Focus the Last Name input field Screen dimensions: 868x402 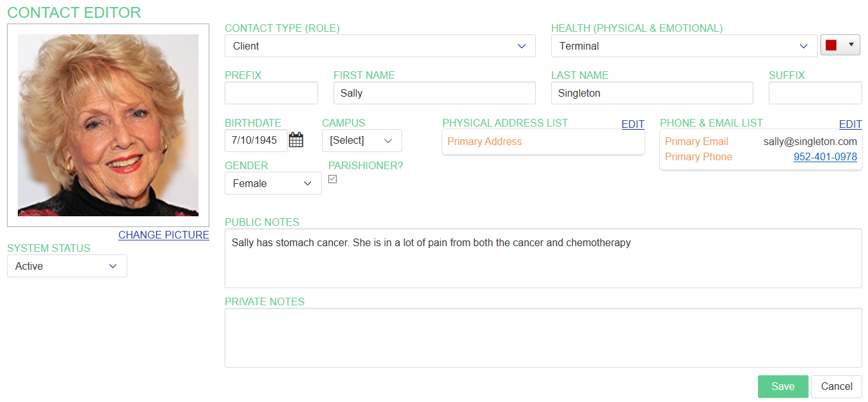(x=652, y=93)
